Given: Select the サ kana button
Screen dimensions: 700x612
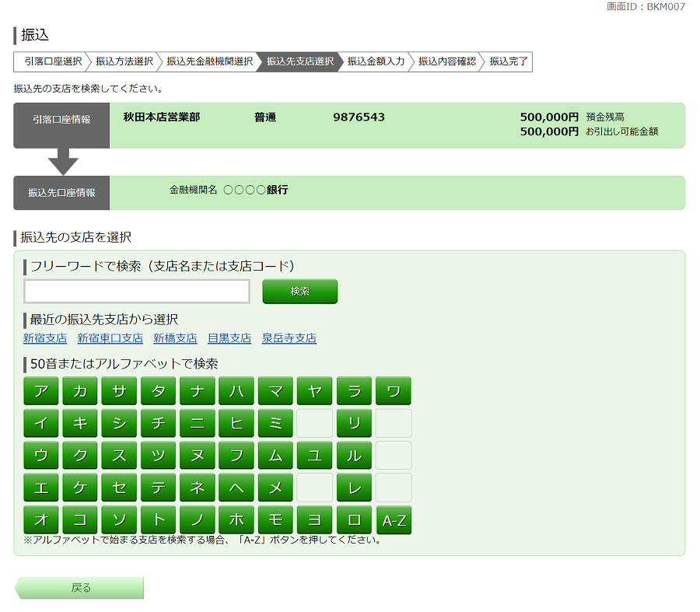Looking at the screenshot, I should [x=119, y=391].
